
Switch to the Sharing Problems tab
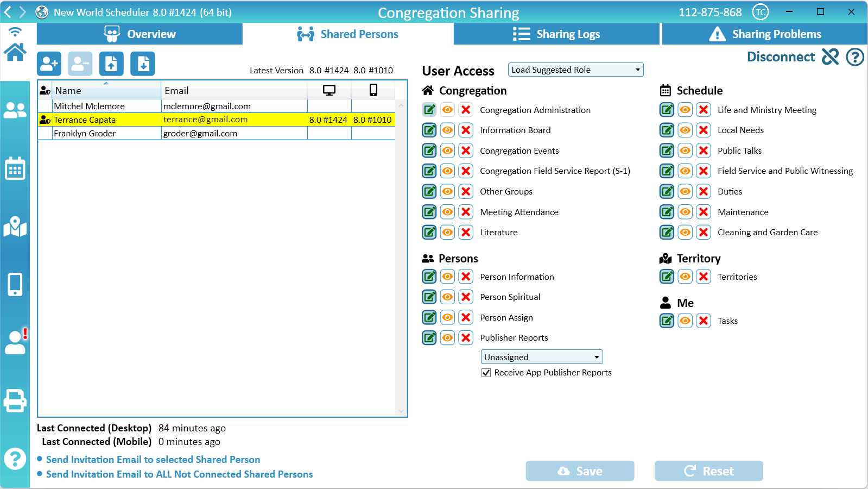pyautogui.click(x=765, y=34)
